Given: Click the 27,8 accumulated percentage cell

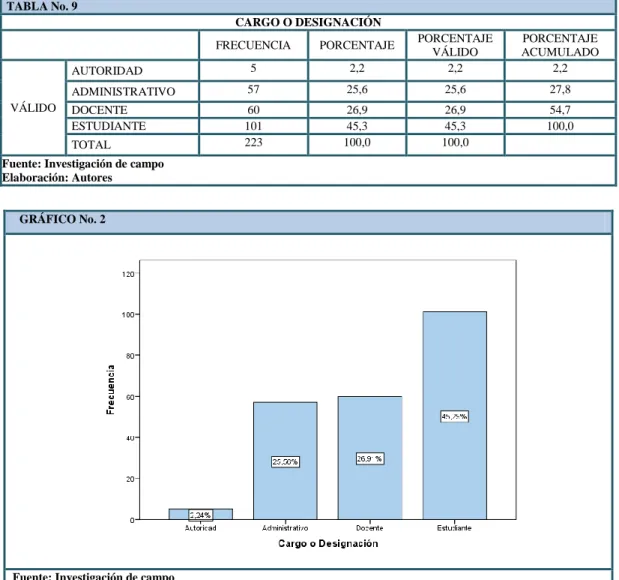Looking at the screenshot, I should pyautogui.click(x=560, y=89).
